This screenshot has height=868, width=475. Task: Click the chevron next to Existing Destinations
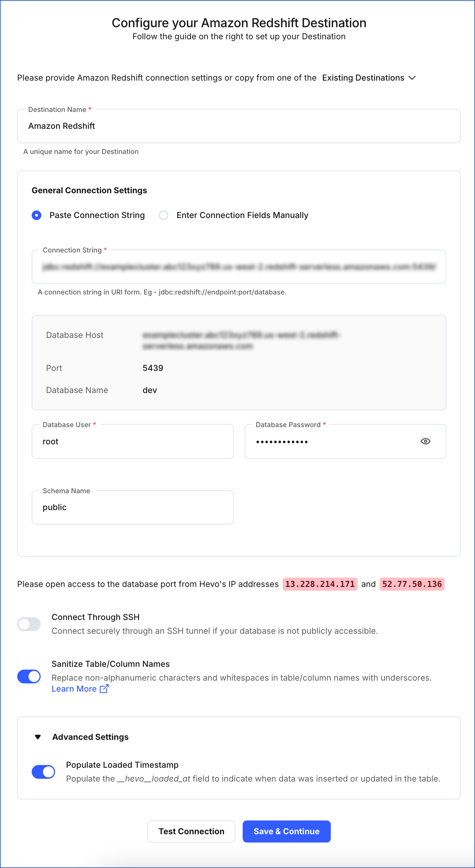[412, 78]
